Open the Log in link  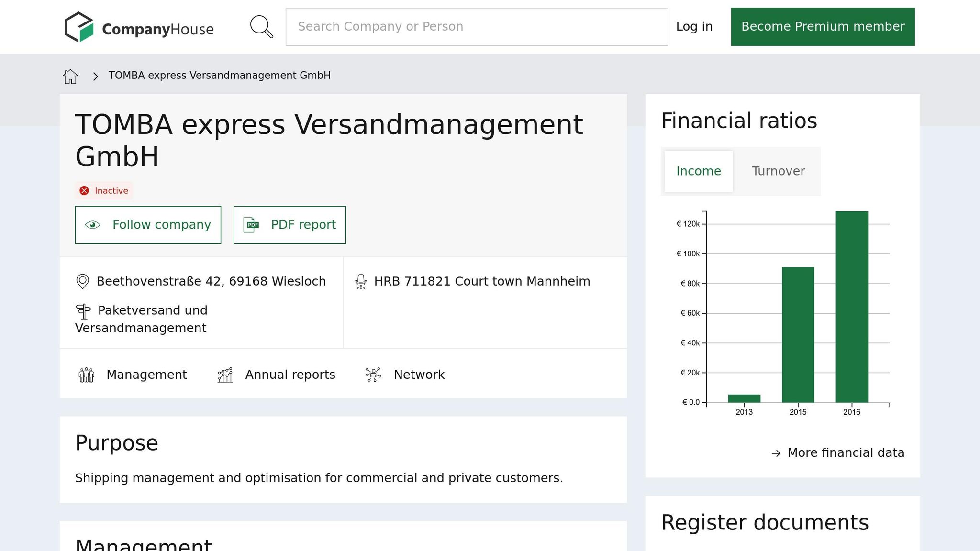click(694, 27)
